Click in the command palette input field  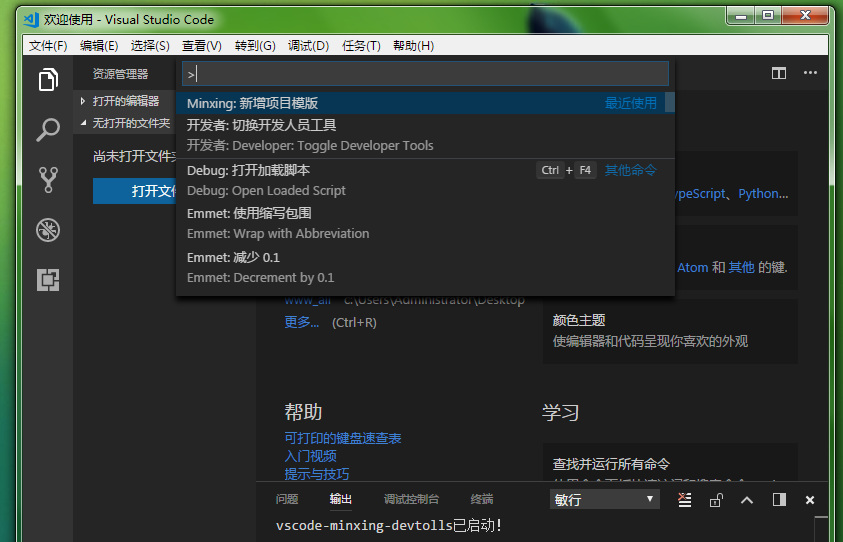(425, 74)
